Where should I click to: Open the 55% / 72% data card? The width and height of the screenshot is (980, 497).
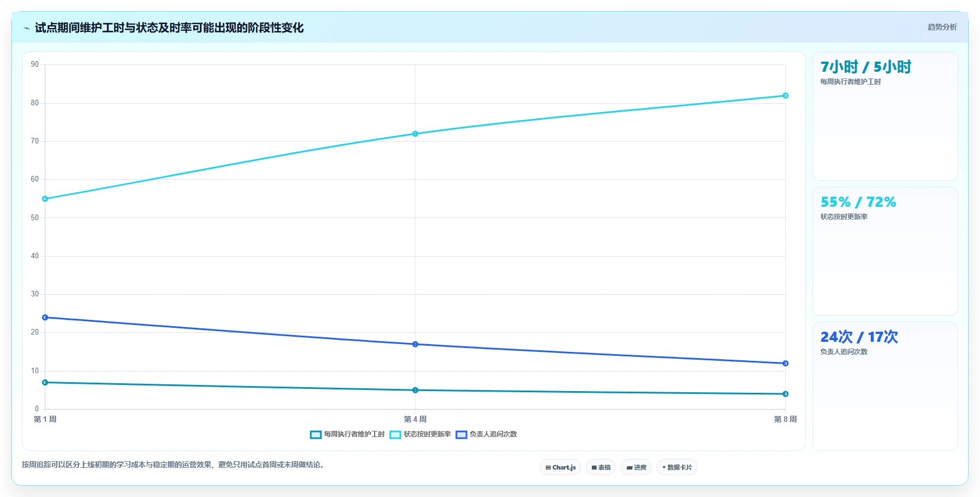click(x=885, y=252)
